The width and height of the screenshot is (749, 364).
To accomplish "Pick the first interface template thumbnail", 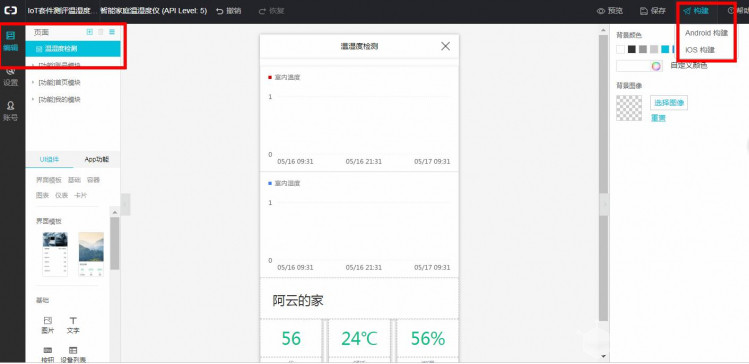I will (55, 254).
